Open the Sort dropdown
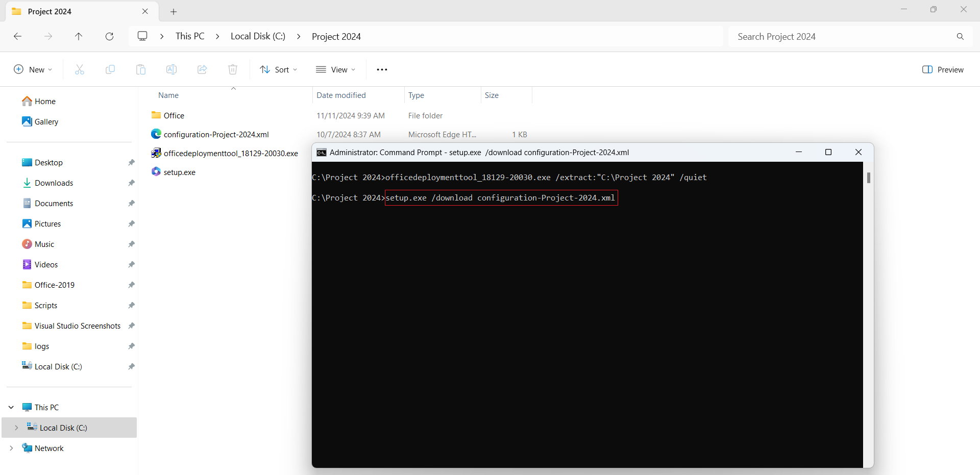 tap(278, 69)
